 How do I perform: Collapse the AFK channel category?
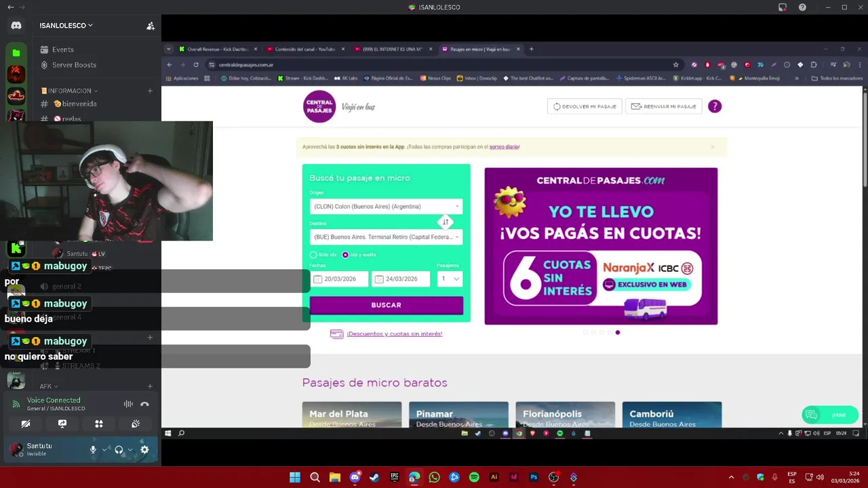coord(47,386)
